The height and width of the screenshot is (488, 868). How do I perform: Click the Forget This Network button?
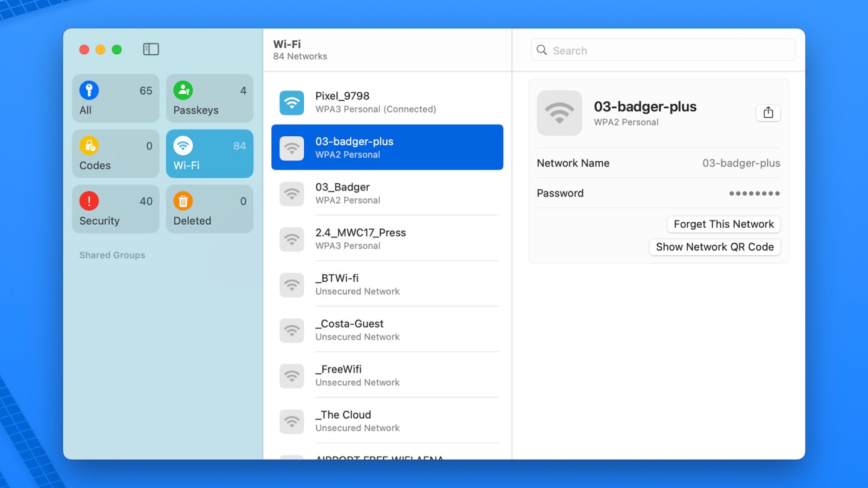tap(723, 224)
